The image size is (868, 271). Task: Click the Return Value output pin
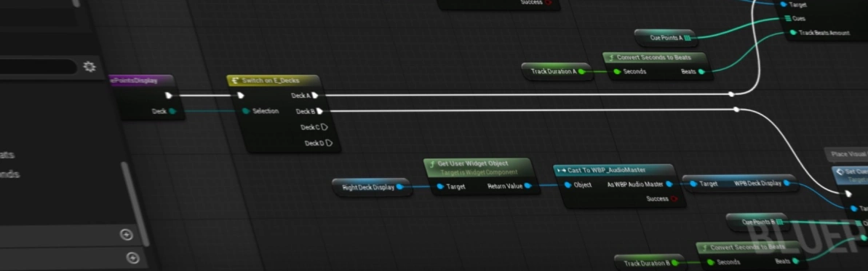point(527,186)
